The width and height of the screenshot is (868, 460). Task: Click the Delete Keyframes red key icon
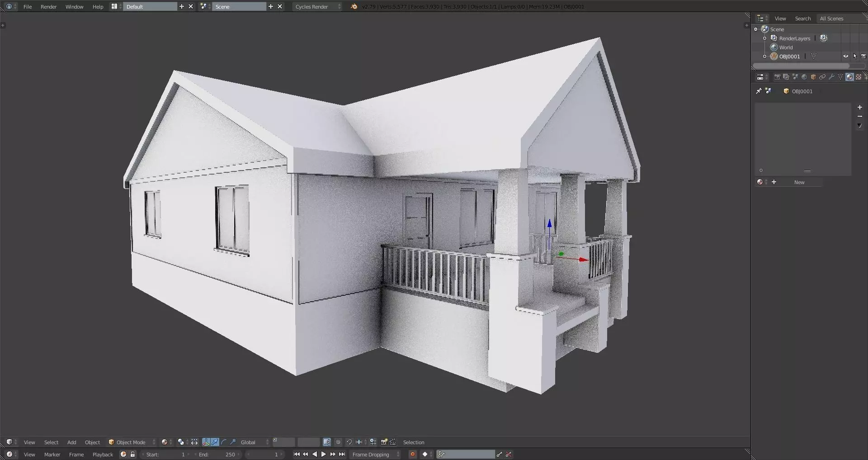pos(509,454)
